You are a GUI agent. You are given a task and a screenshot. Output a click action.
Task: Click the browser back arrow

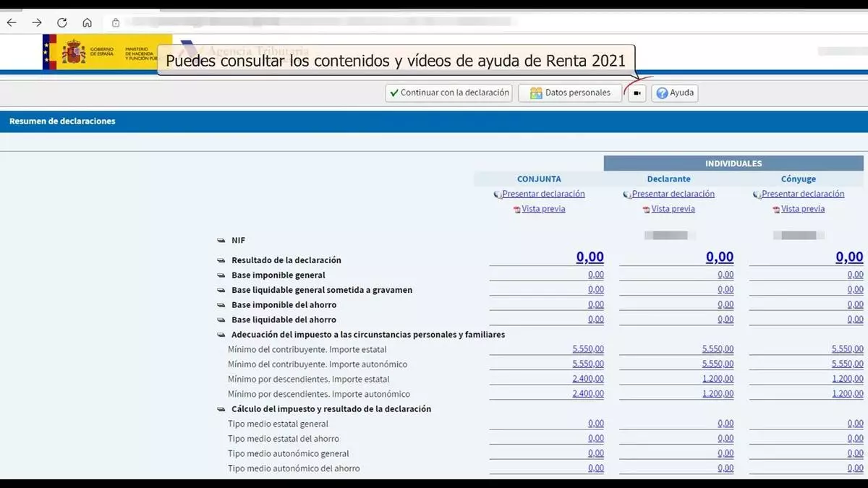[x=12, y=22]
